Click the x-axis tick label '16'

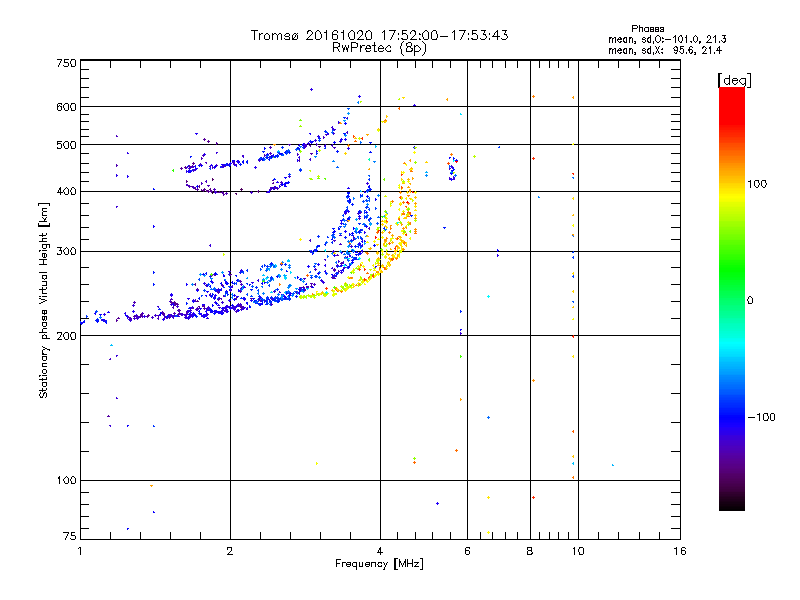click(x=680, y=551)
